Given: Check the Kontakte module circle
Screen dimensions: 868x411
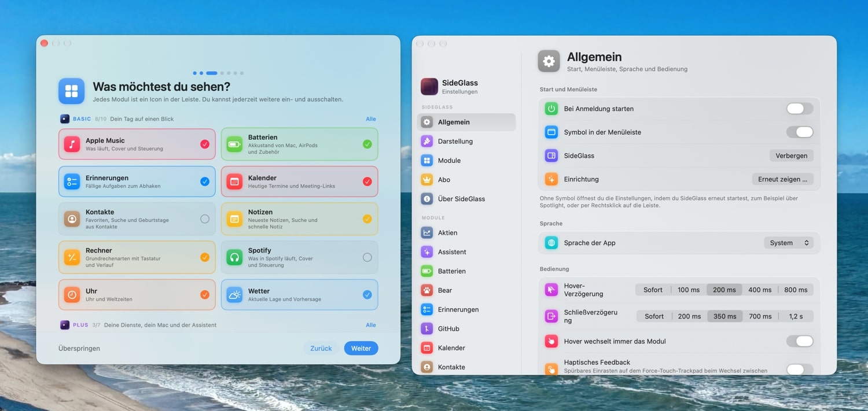Looking at the screenshot, I should (x=205, y=219).
